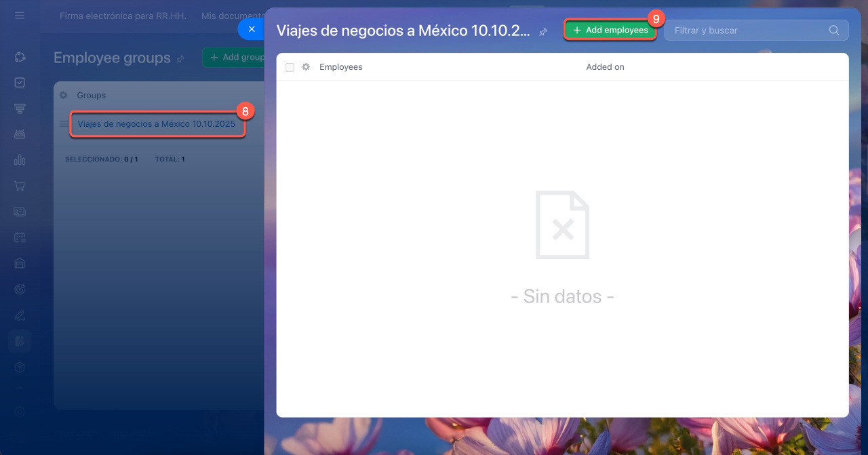
Task: Toggle the hamburger menu at the top left
Action: [20, 15]
